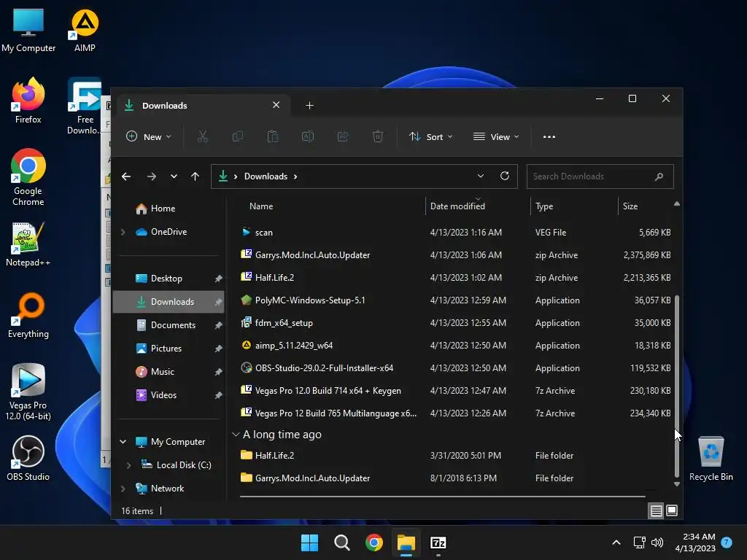Screen dimensions: 747x560
Task: Open Google Chrome desktop shortcut
Action: (28, 177)
